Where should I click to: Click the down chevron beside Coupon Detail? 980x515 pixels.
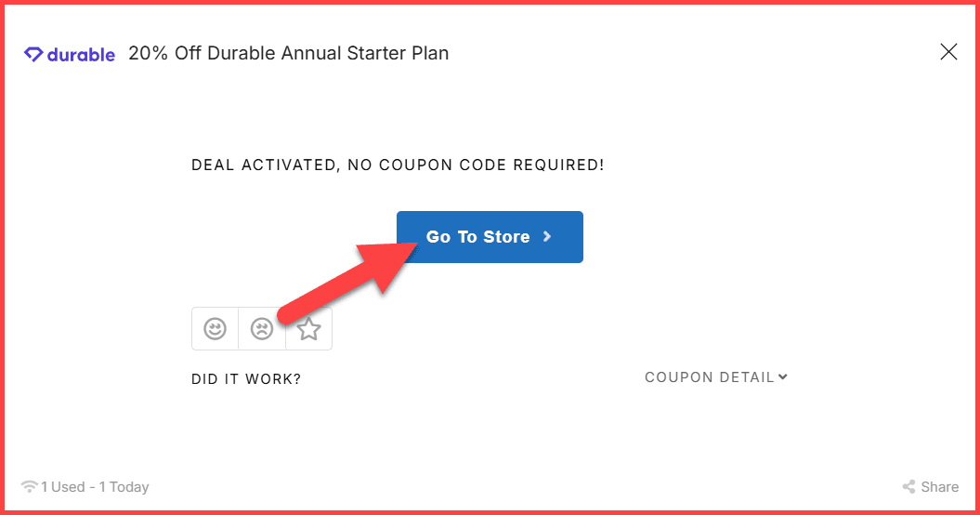coord(783,376)
